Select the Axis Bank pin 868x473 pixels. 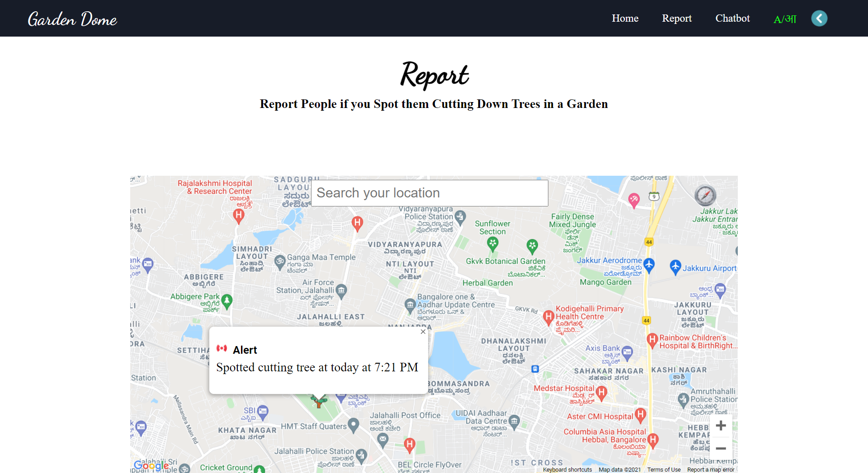627,353
